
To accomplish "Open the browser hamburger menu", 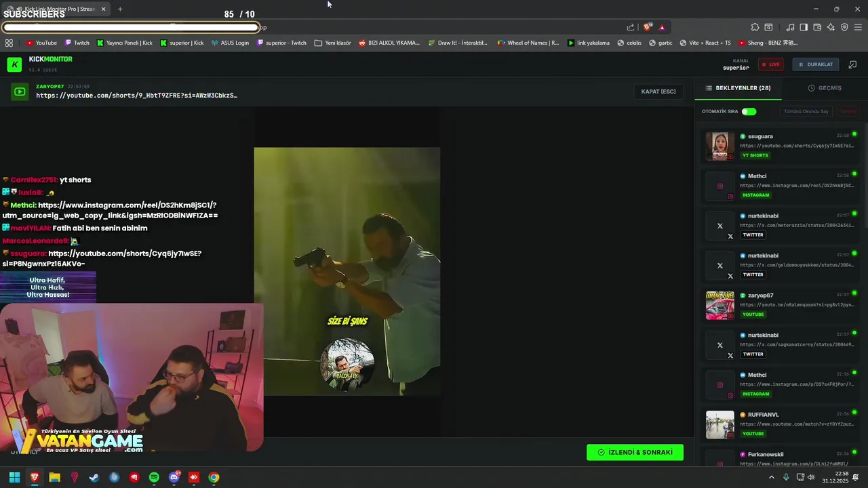I will click(859, 27).
